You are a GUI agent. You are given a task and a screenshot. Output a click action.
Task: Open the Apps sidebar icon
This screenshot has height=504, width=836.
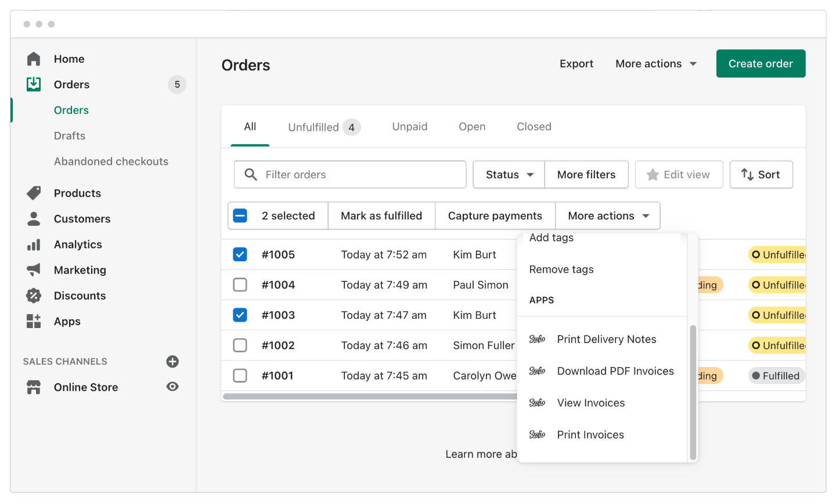coord(33,321)
